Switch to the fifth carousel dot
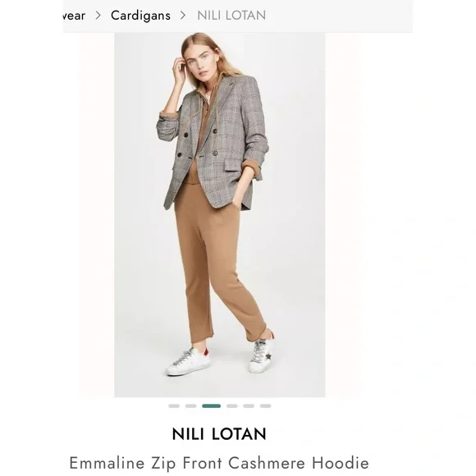Viewport: 476px width, 476px height. tap(249, 406)
